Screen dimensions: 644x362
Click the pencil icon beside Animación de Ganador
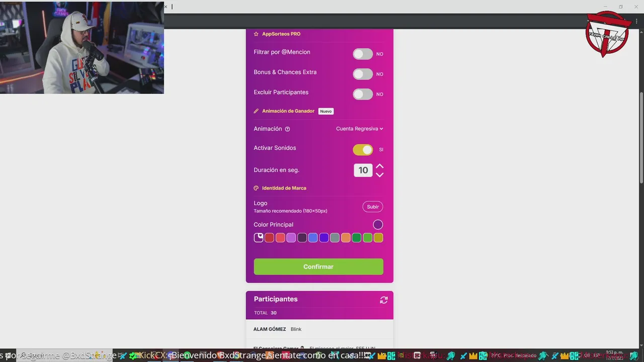click(256, 111)
